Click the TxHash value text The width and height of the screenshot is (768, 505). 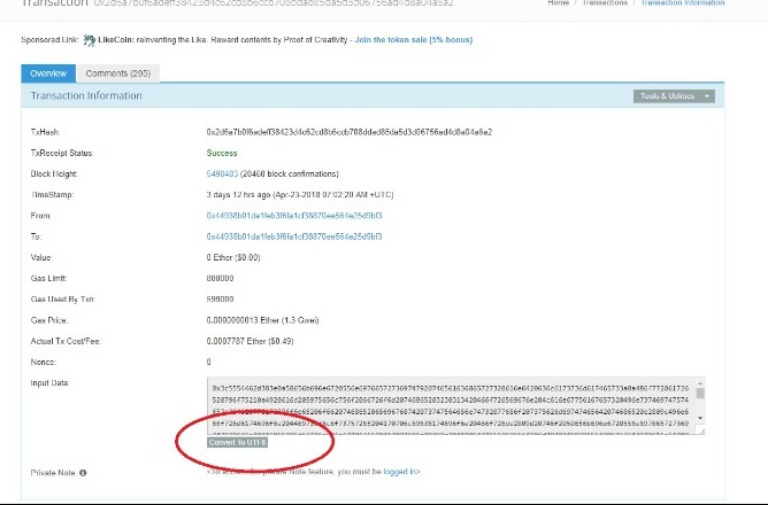348,132
